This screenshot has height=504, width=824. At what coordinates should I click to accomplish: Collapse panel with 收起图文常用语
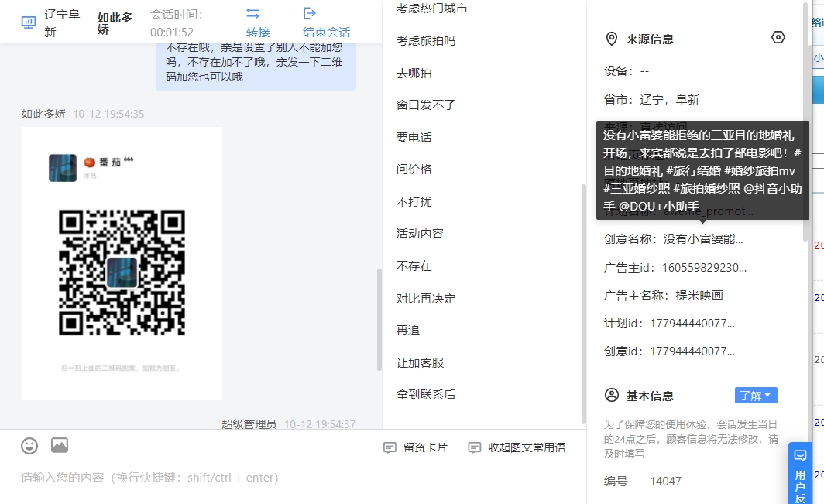pos(517,447)
